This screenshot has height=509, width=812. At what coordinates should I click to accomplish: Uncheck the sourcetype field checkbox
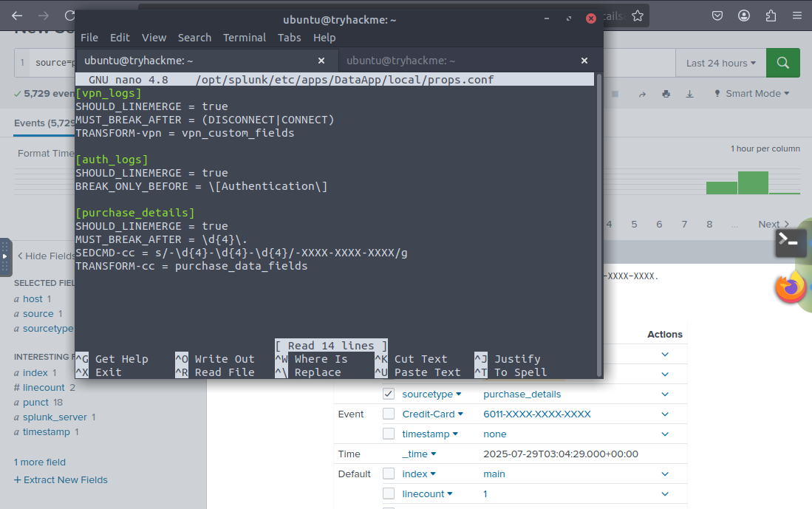389,394
